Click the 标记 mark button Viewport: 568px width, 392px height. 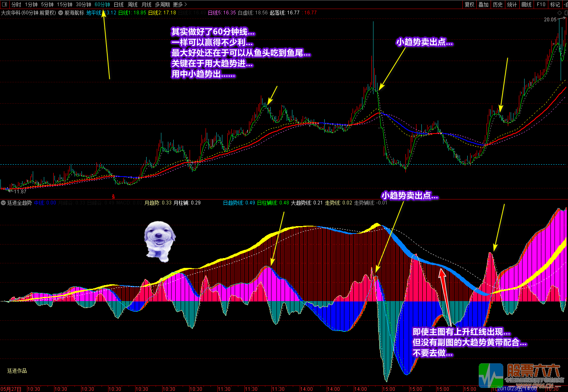tap(555, 5)
